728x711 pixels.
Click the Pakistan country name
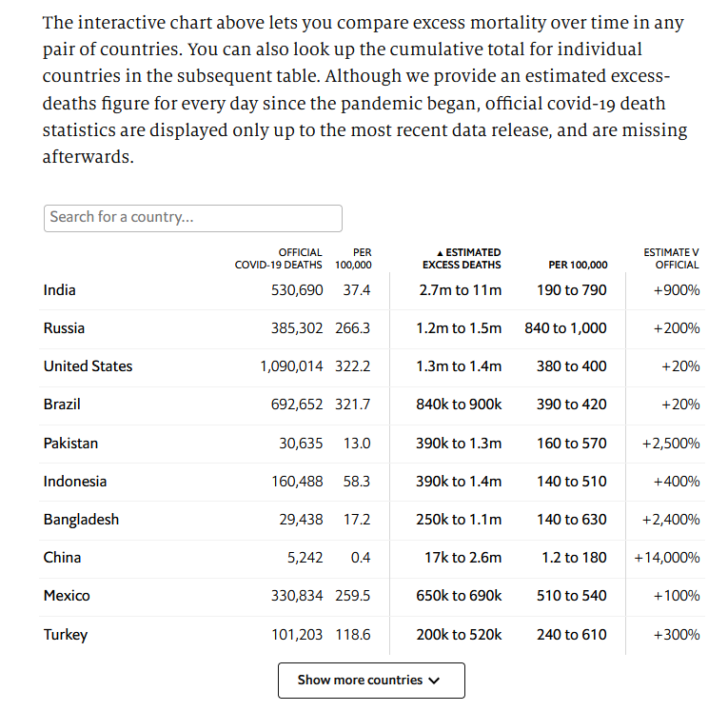point(70,444)
